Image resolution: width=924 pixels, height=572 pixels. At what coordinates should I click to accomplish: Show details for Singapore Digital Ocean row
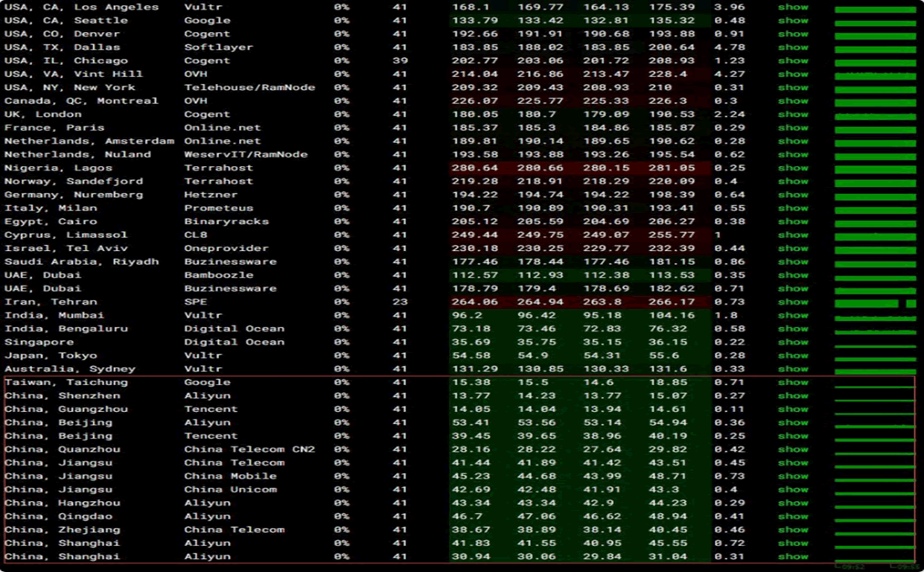793,343
